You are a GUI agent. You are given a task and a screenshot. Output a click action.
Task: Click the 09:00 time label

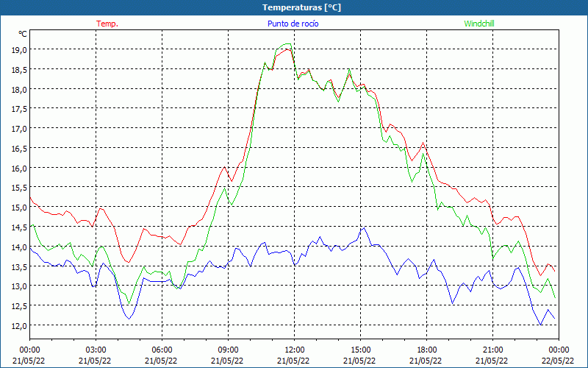click(228, 350)
